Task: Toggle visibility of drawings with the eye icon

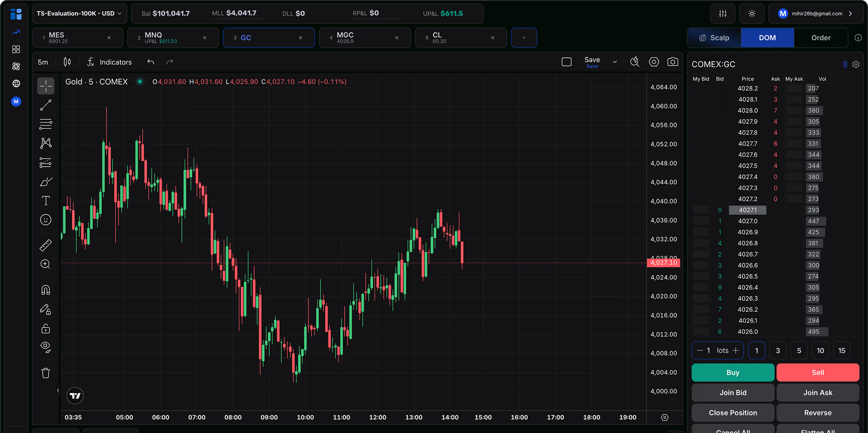Action: [x=46, y=347]
